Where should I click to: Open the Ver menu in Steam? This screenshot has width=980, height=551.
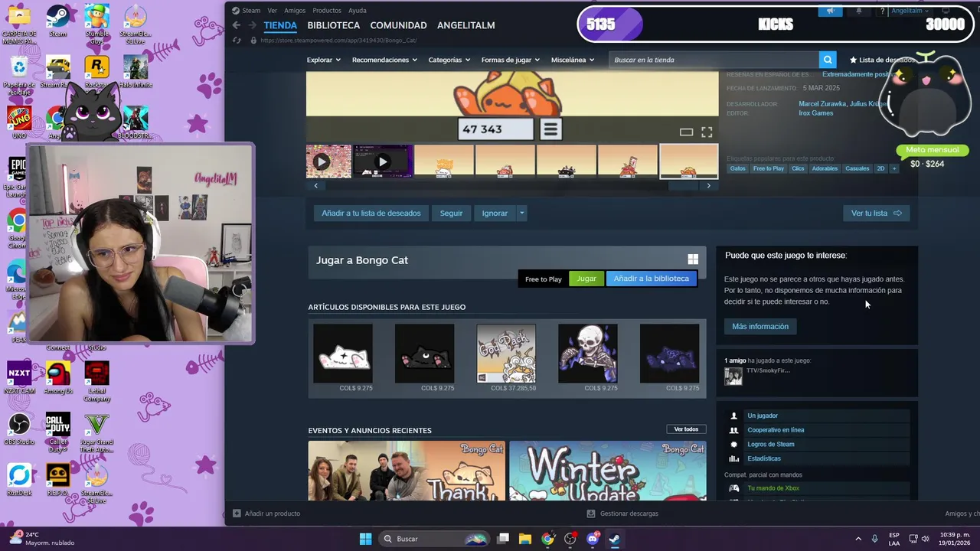click(272, 11)
